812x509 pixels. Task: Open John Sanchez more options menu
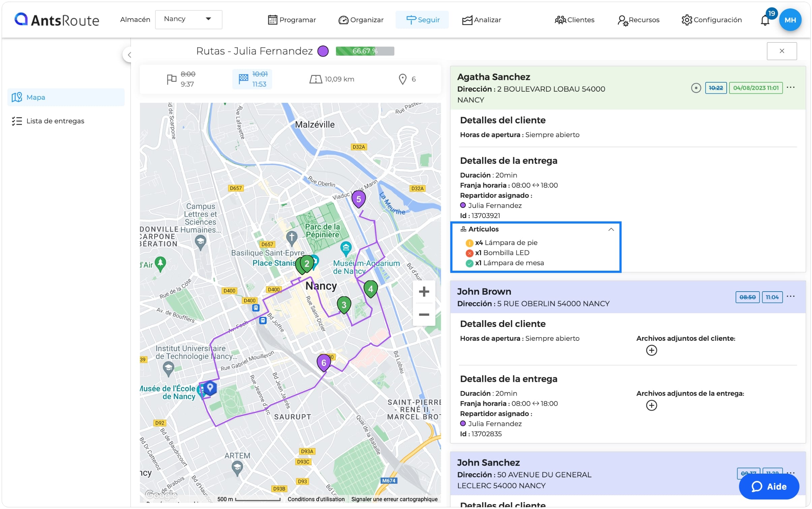790,473
